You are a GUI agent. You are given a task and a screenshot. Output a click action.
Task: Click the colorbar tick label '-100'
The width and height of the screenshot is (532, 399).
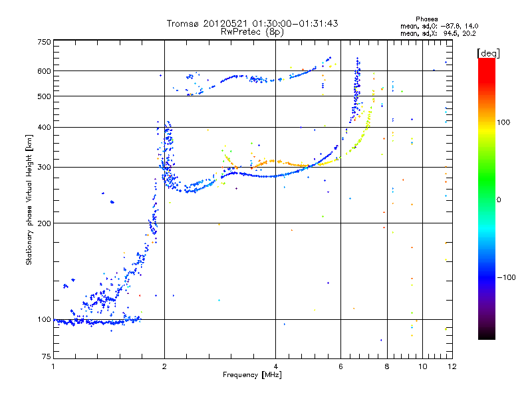click(x=506, y=277)
